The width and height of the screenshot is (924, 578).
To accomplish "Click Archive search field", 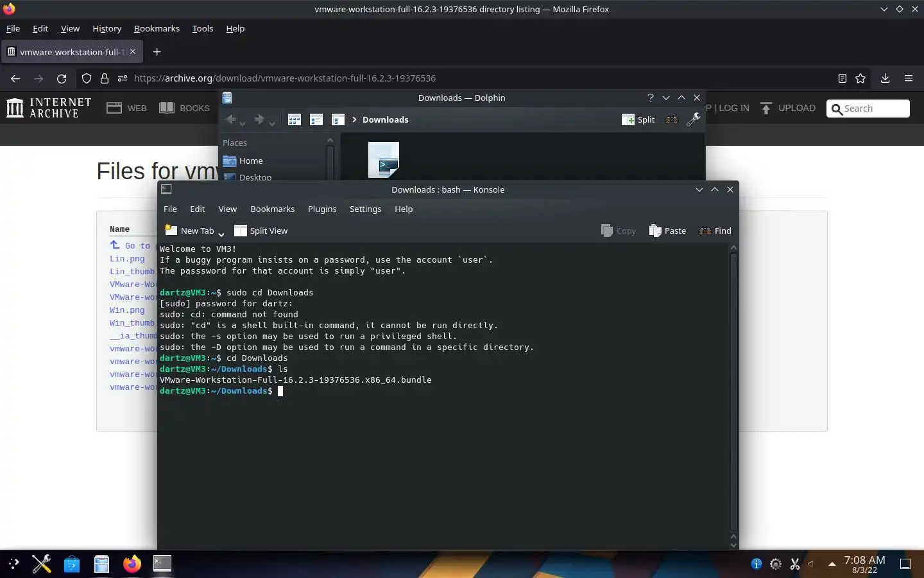I will pos(868,109).
